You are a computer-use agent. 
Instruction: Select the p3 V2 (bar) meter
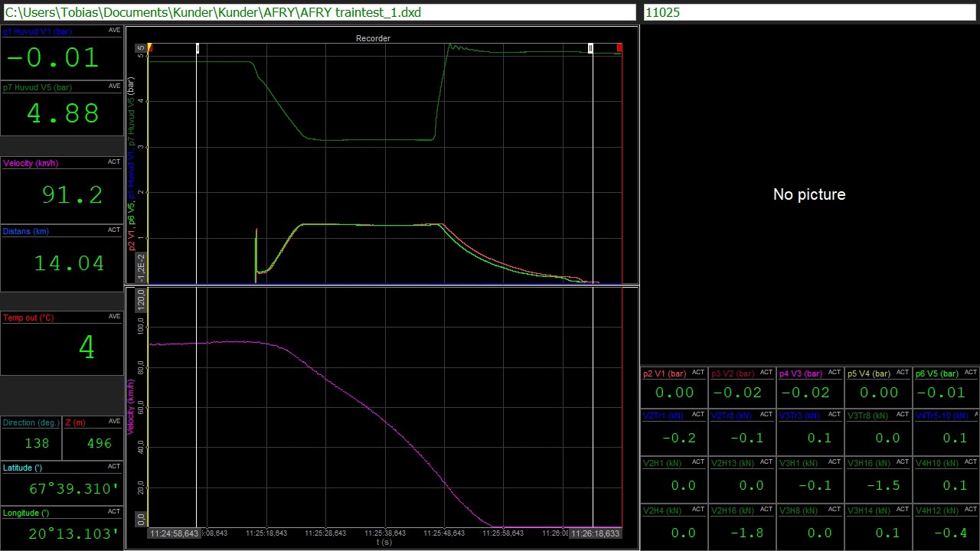742,387
